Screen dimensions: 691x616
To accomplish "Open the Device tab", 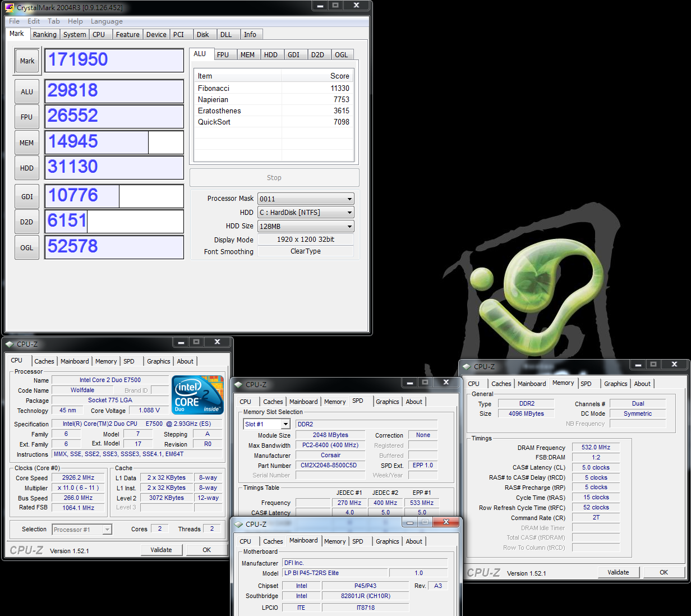I will pos(156,35).
